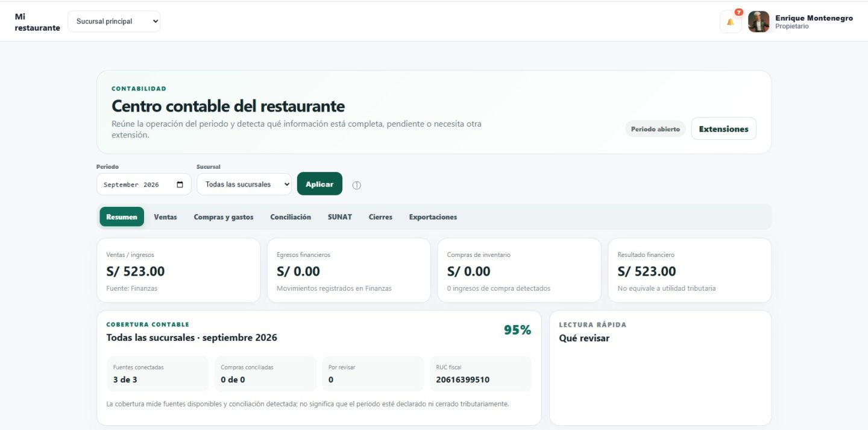
Task: Open the calendar picker in Periodo field
Action: (x=180, y=185)
